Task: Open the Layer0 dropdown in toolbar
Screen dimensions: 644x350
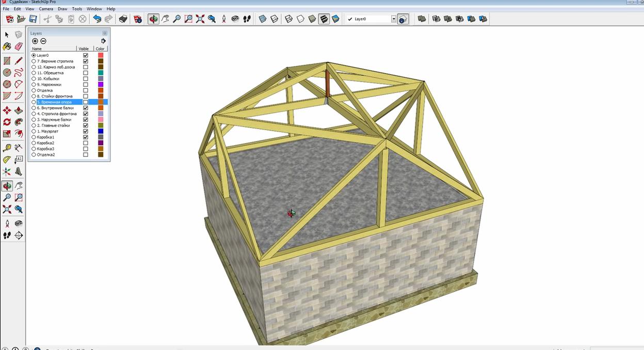Action: tap(393, 19)
